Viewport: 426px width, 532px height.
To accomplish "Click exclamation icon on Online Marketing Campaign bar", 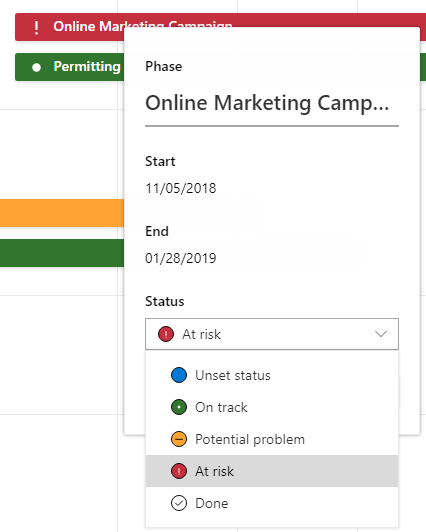I will coord(36,27).
